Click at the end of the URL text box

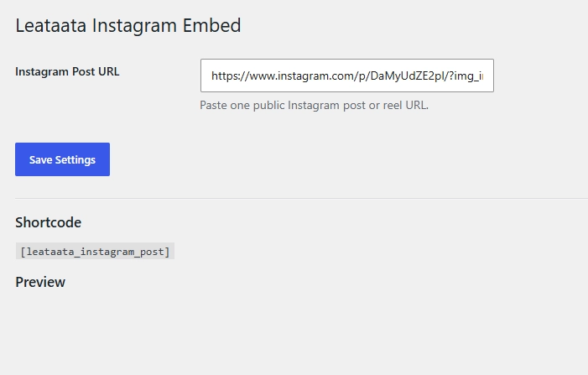click(x=487, y=76)
